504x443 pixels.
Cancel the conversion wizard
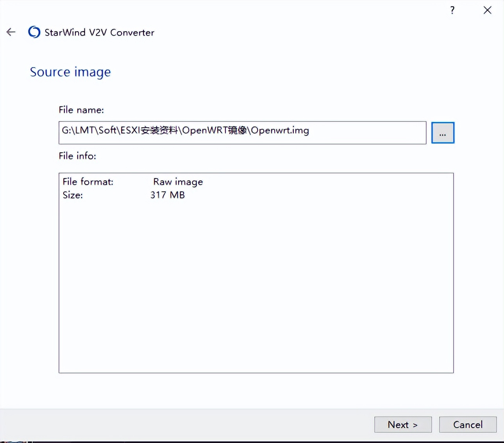(468, 424)
